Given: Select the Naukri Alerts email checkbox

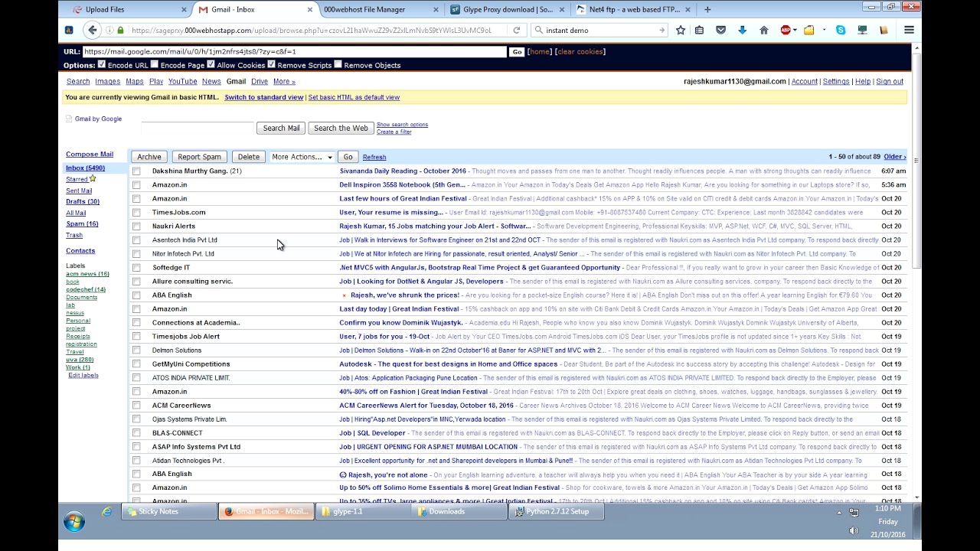Looking at the screenshot, I should pyautogui.click(x=136, y=227).
